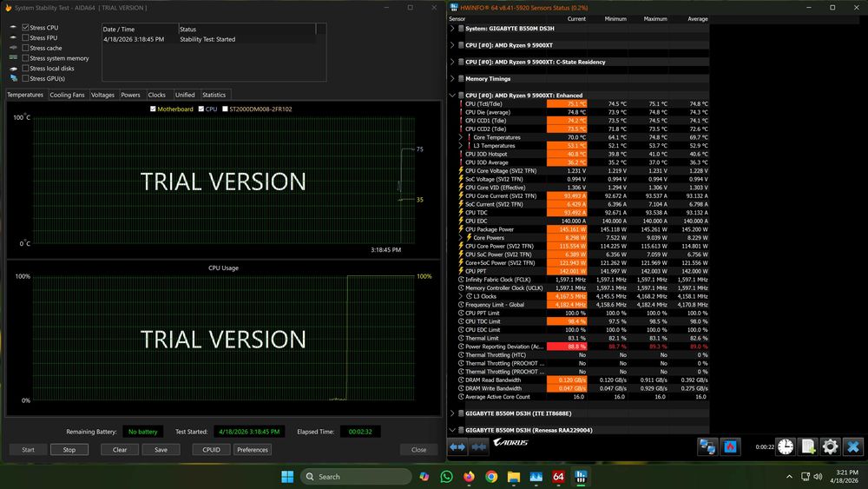Expand the Core Powers row

tap(461, 238)
